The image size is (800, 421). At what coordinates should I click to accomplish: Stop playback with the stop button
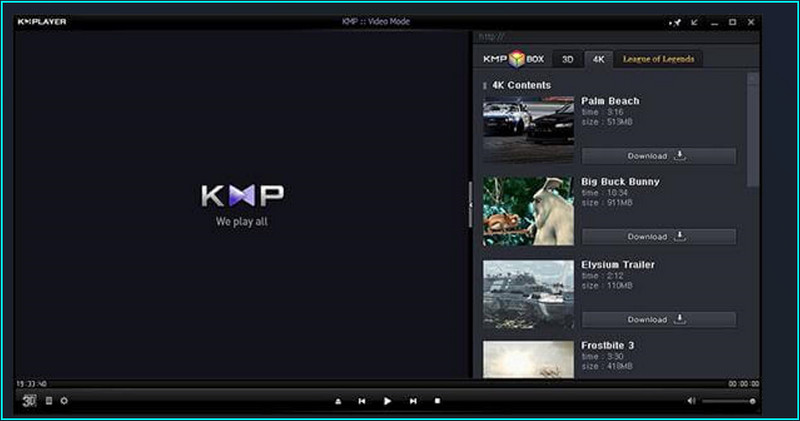click(x=437, y=401)
